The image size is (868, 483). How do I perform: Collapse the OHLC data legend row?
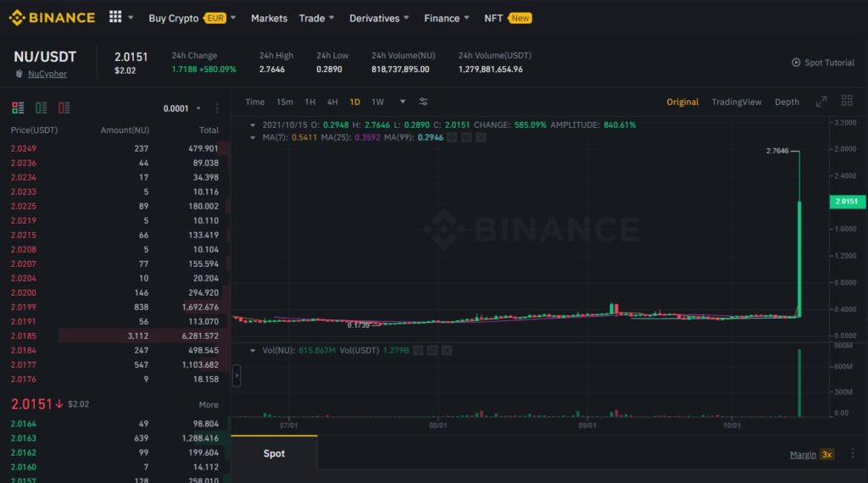pos(253,125)
